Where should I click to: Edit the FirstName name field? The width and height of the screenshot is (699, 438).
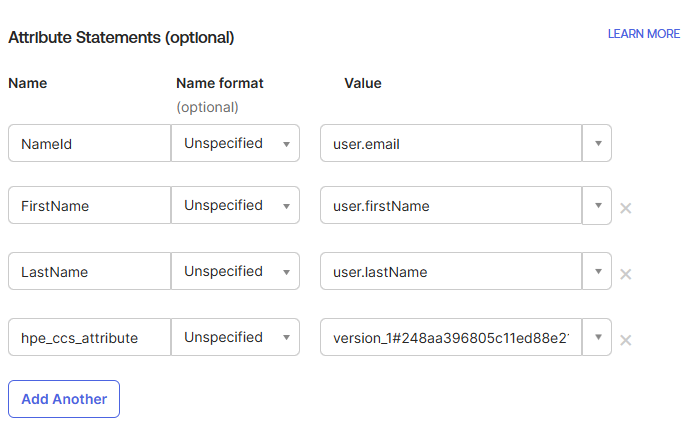pos(89,206)
